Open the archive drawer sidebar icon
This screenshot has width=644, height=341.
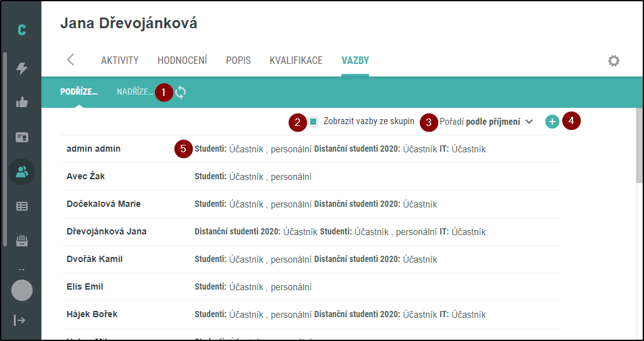[x=22, y=241]
